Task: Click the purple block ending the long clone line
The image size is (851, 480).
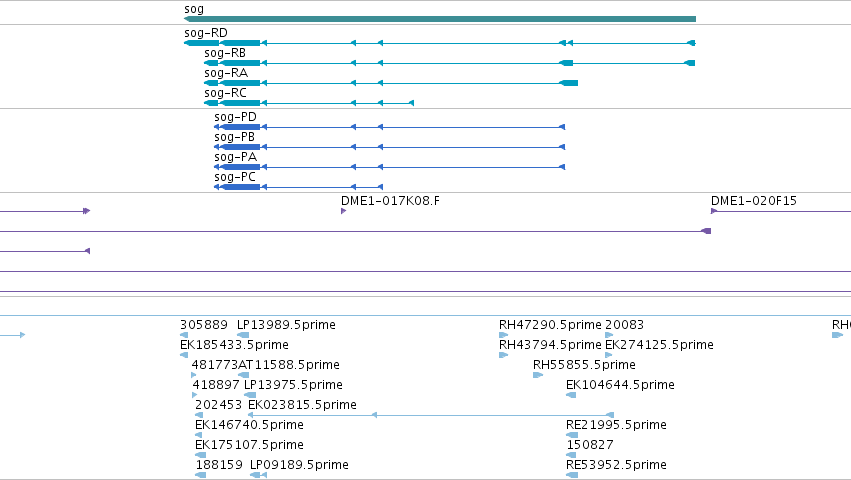Action: 706,231
